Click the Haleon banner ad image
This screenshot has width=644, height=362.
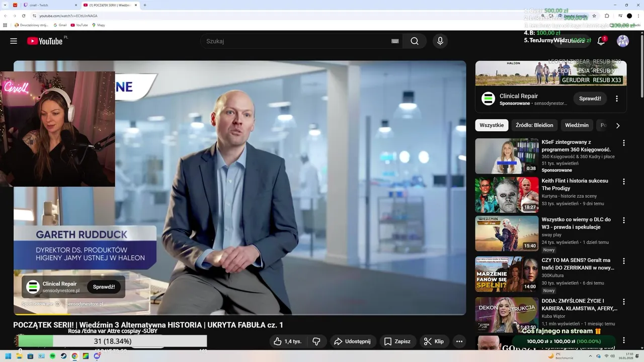coord(551,73)
